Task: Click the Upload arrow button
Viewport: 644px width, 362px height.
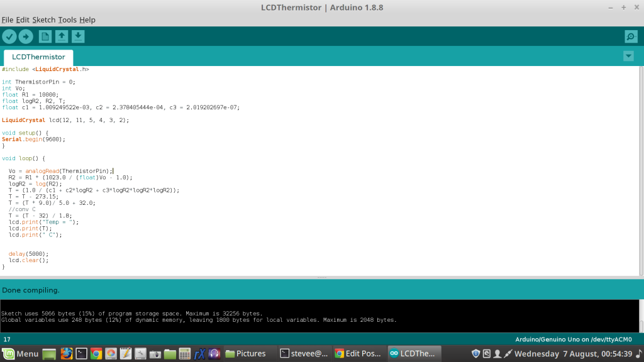Action: (x=26, y=36)
